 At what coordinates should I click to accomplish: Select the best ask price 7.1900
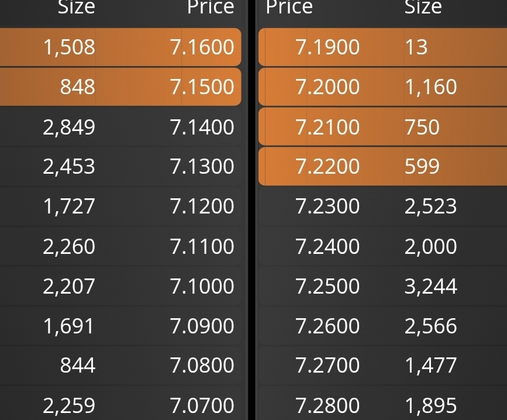(327, 47)
